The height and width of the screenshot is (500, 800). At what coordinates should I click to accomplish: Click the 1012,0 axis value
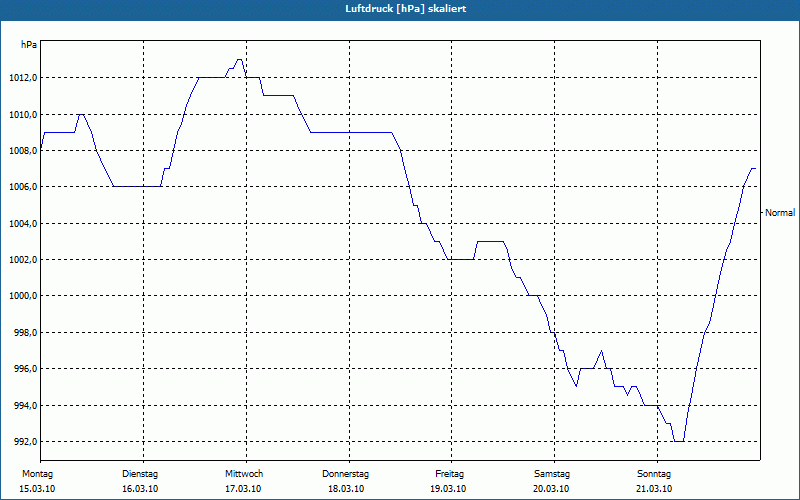[24, 78]
